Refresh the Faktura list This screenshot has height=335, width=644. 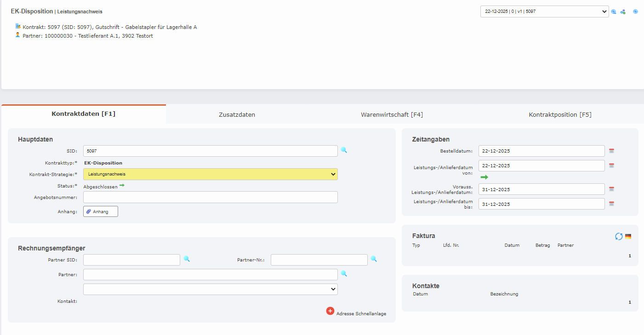[x=619, y=236]
